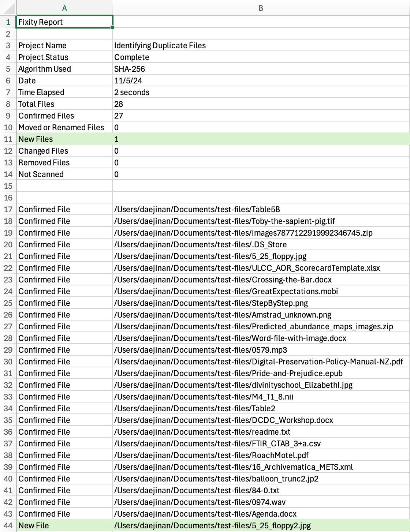This screenshot has width=410, height=532.
Task: Click the readme.txt path cell
Action: click(261, 432)
